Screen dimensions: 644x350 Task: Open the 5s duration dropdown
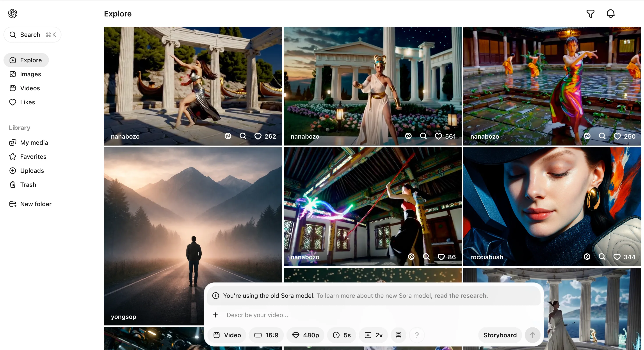click(x=342, y=335)
